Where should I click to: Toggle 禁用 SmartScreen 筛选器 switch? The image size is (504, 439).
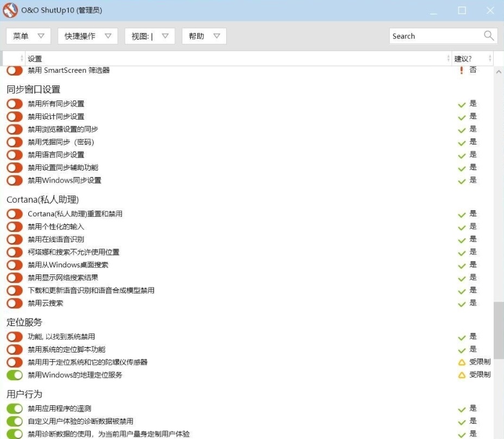(15, 71)
